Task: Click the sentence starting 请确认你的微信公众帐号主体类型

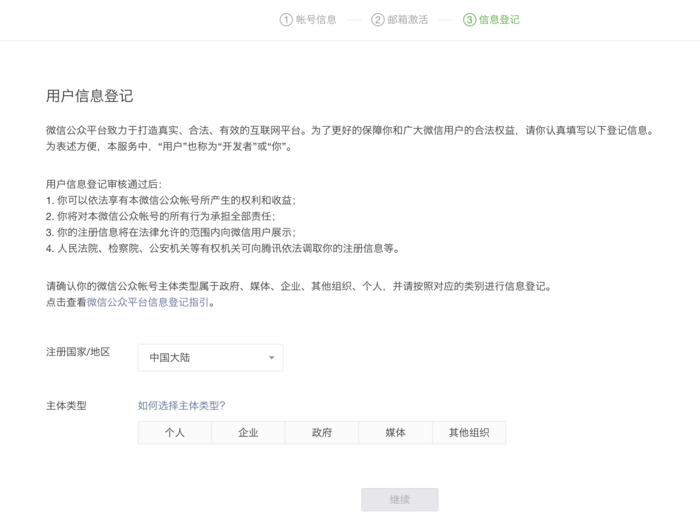Action: click(299, 286)
